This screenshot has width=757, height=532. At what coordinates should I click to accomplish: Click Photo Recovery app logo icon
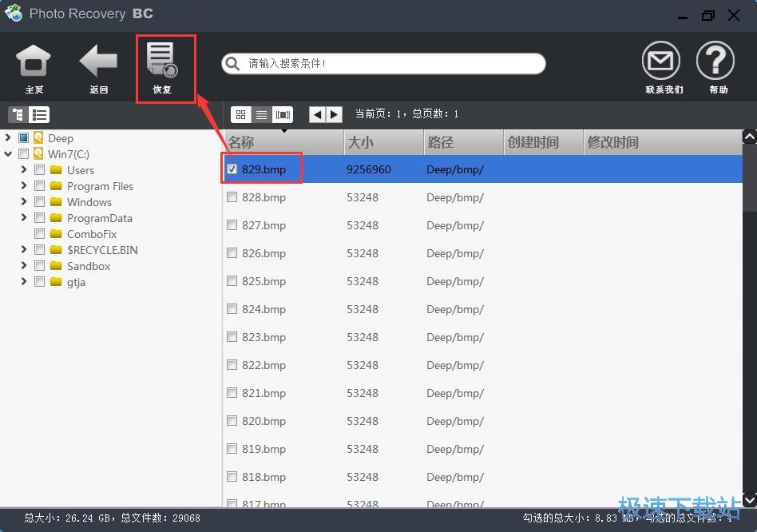pyautogui.click(x=13, y=13)
